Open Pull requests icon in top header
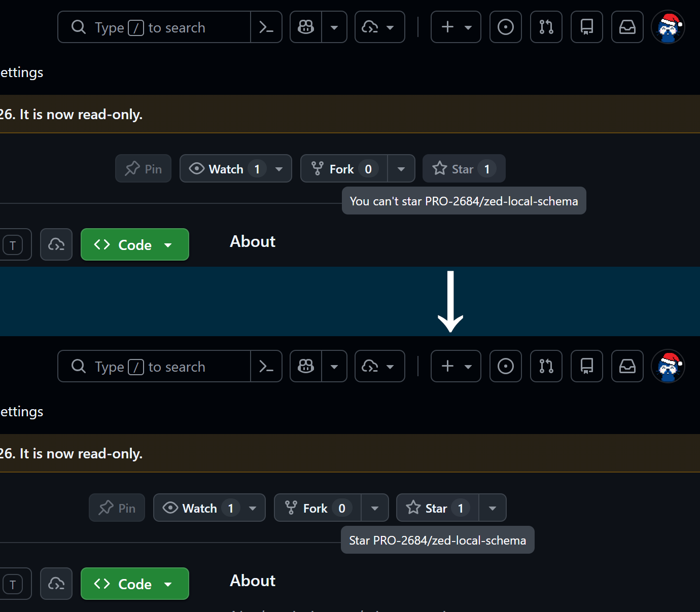 point(546,27)
